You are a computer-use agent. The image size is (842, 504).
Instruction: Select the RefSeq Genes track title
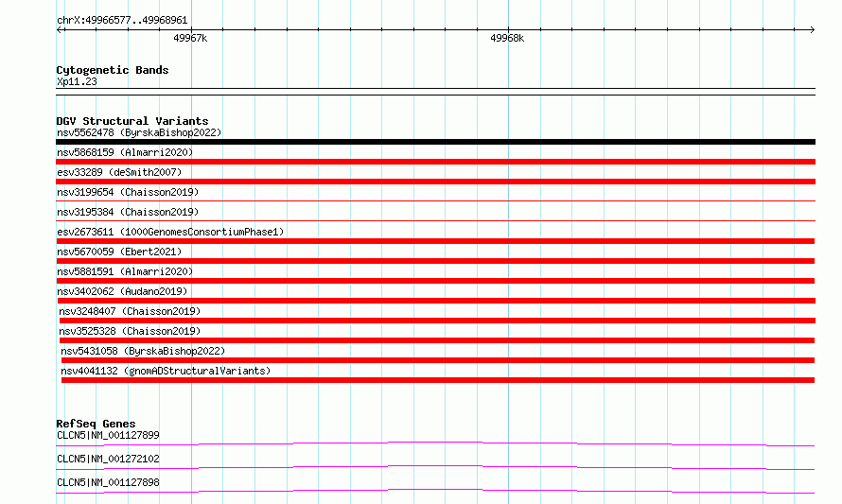click(96, 424)
